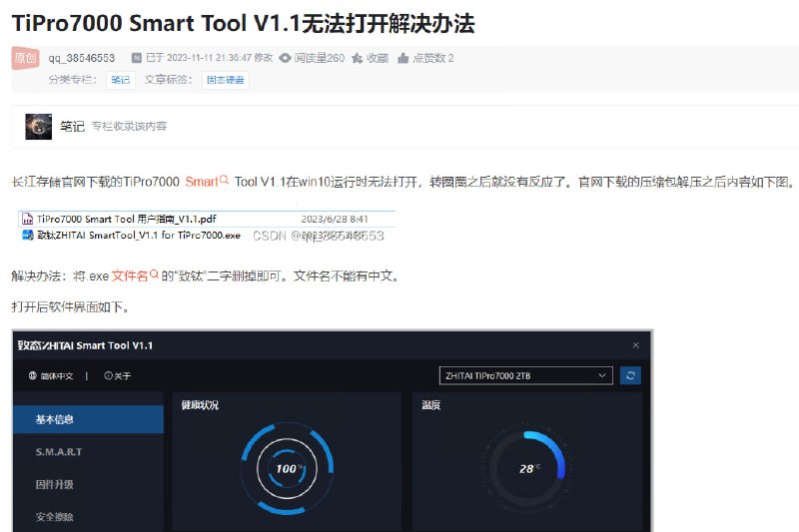Click the globe icon beside 简体中文
Screen dimensions: 799x532
(33, 375)
